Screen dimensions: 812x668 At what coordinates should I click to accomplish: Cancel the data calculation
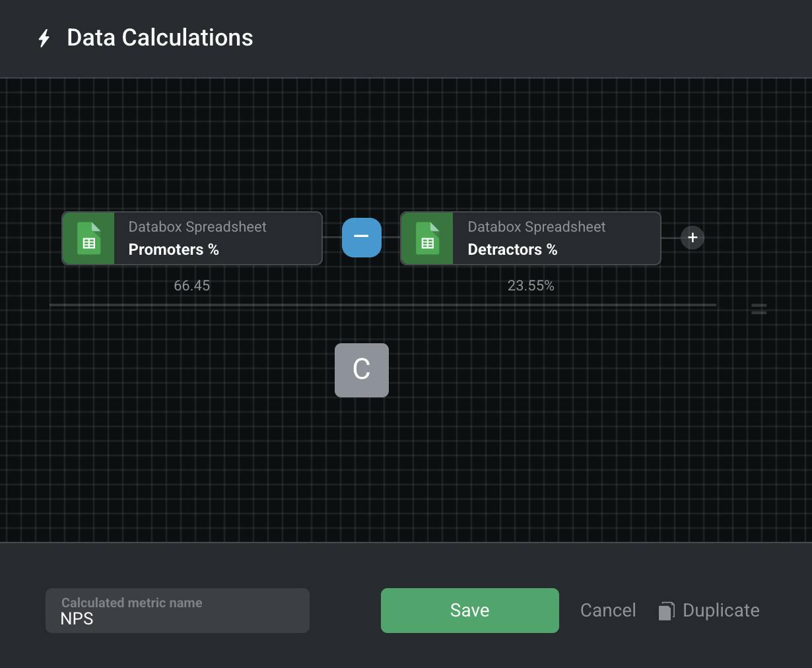tap(608, 611)
